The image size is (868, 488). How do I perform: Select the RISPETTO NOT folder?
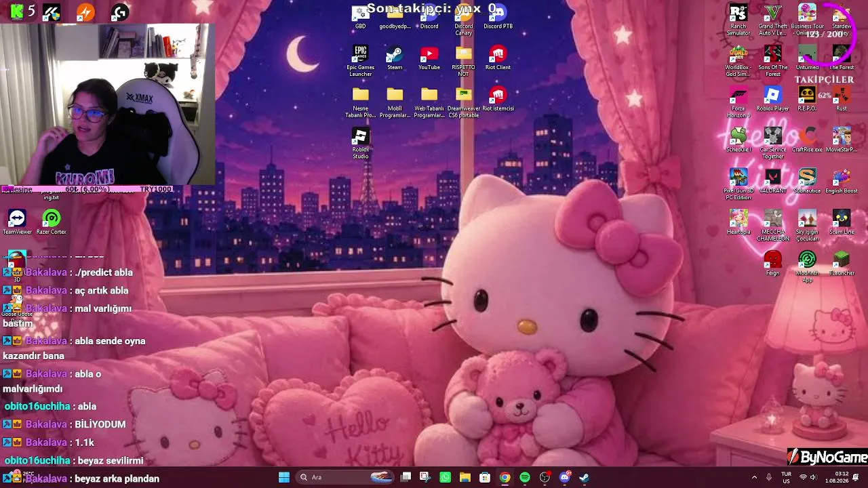pyautogui.click(x=464, y=61)
